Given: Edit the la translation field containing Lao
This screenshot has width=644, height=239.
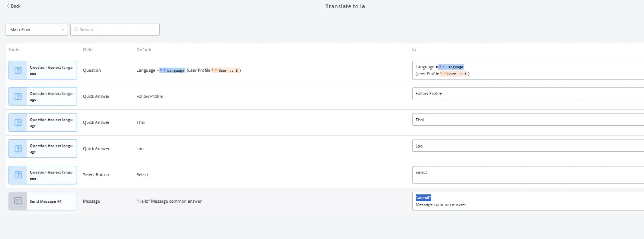Looking at the screenshot, I should click(528, 146).
